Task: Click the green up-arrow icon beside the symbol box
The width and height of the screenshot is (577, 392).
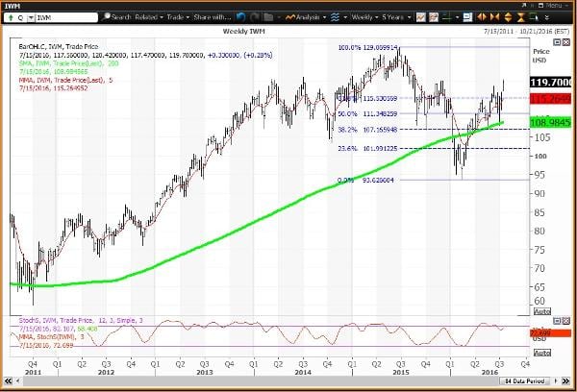Action: [x=11, y=17]
